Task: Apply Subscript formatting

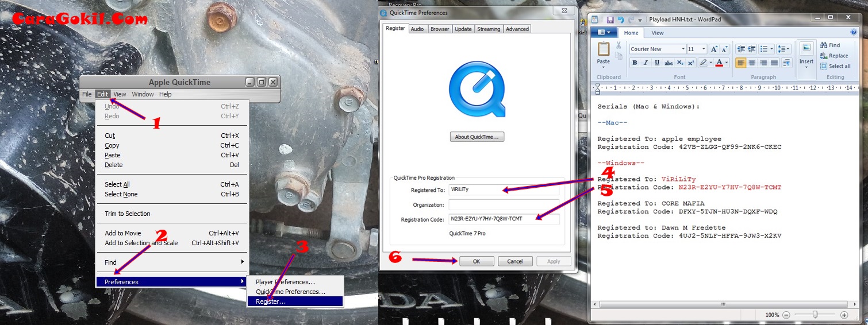Action: 680,63
